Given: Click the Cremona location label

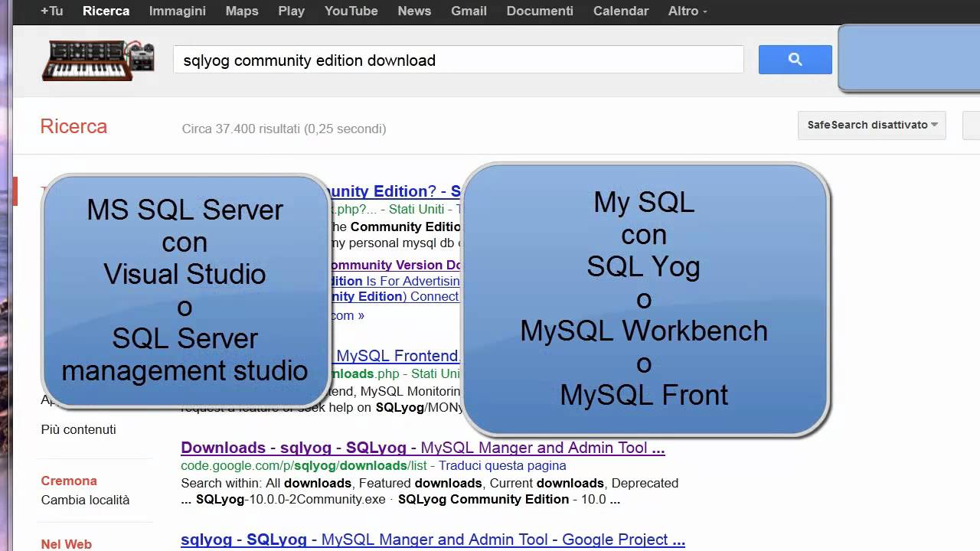Looking at the screenshot, I should tap(69, 481).
